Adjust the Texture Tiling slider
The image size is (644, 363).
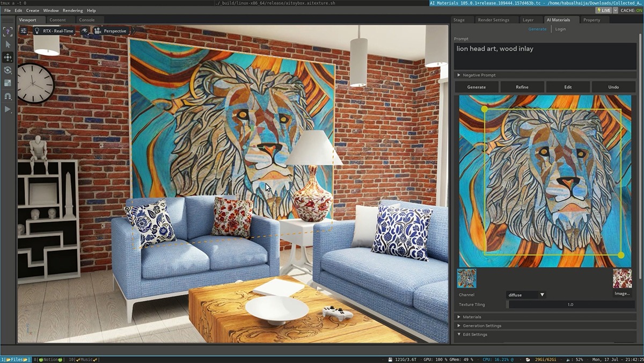[x=570, y=304]
